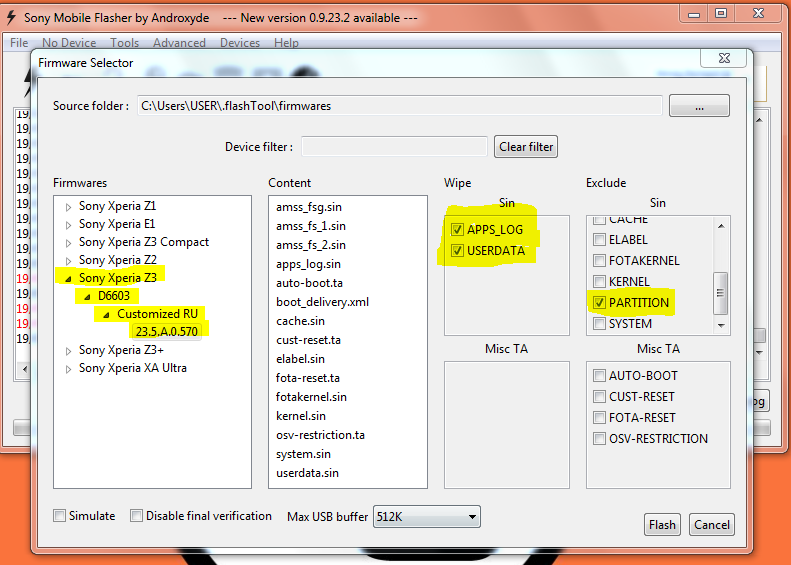Check FOTAKERNEL exclude checkbox
Image resolution: width=791 pixels, height=565 pixels.
coord(599,261)
